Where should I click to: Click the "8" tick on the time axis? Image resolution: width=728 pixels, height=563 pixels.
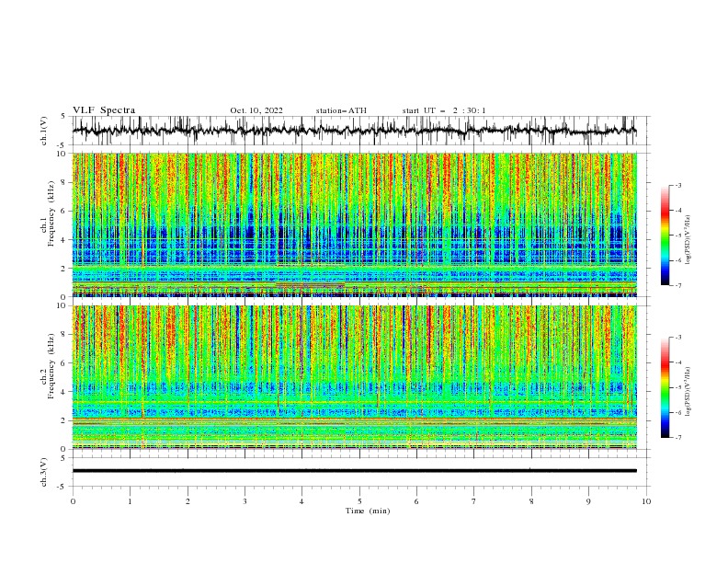coord(531,501)
